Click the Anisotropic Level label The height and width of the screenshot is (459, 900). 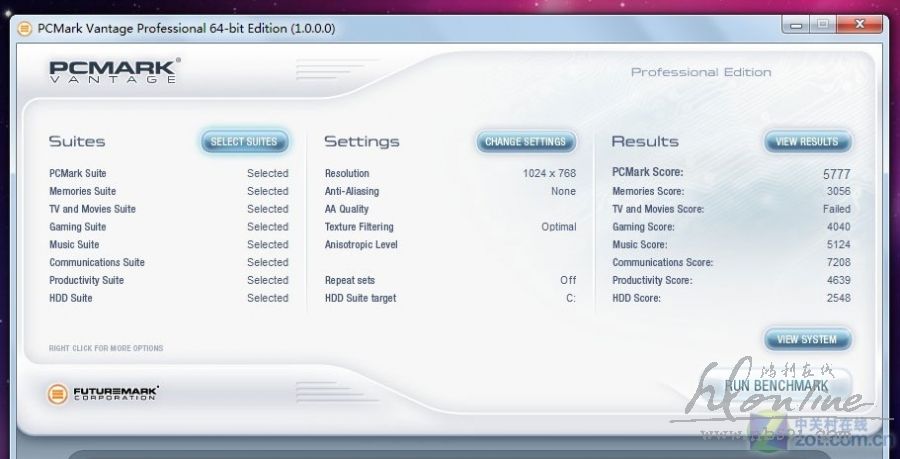(x=361, y=244)
